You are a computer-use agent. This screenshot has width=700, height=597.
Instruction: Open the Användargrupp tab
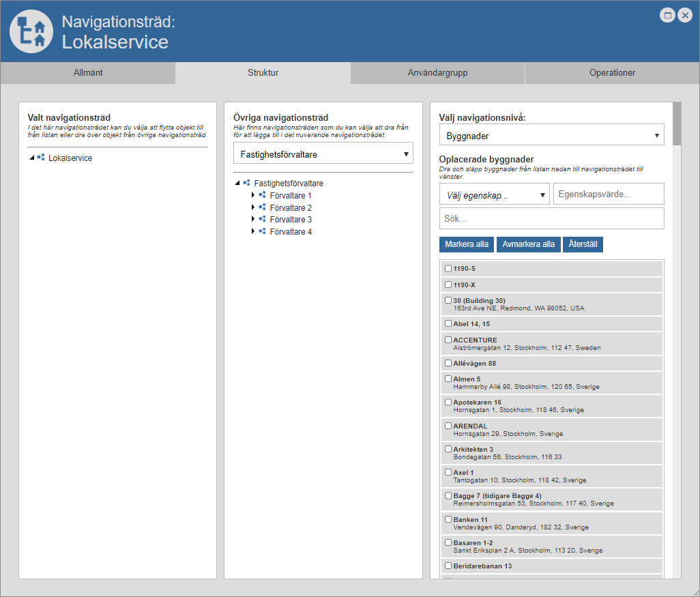point(437,73)
